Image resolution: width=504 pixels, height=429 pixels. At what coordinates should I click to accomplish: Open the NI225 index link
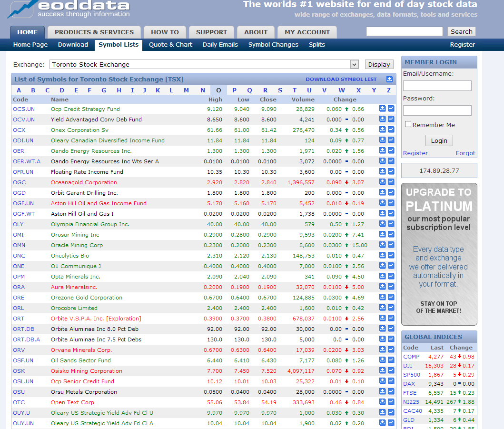411,402
